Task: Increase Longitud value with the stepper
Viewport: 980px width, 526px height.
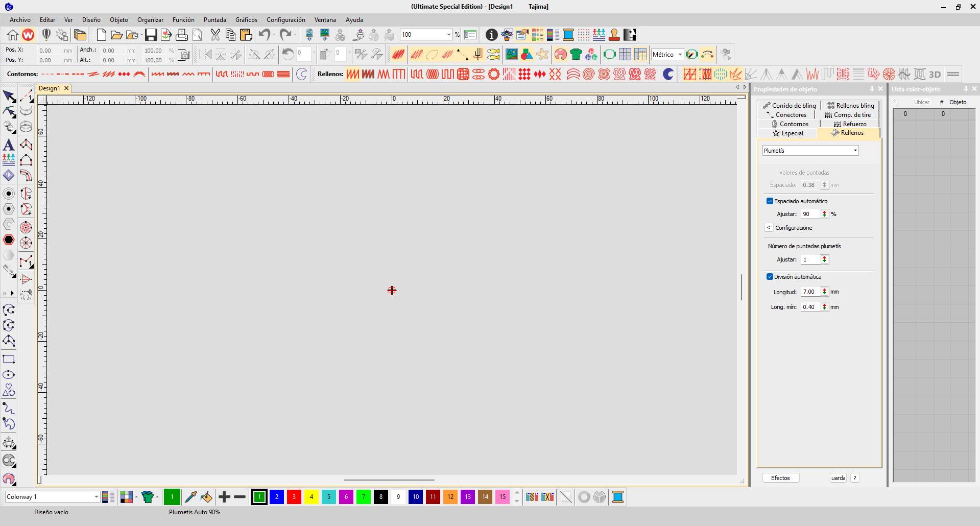Action: coord(824,290)
